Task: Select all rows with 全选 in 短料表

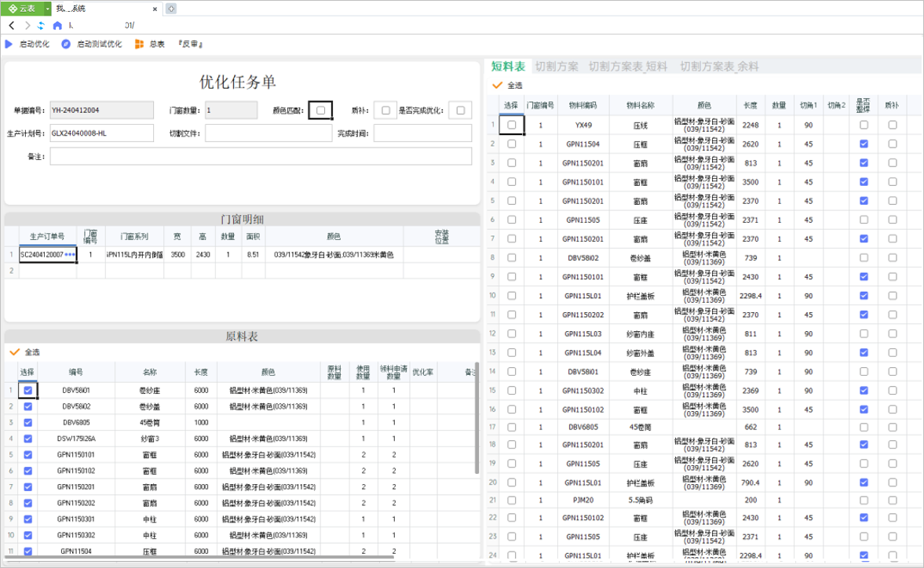Action: (507, 86)
